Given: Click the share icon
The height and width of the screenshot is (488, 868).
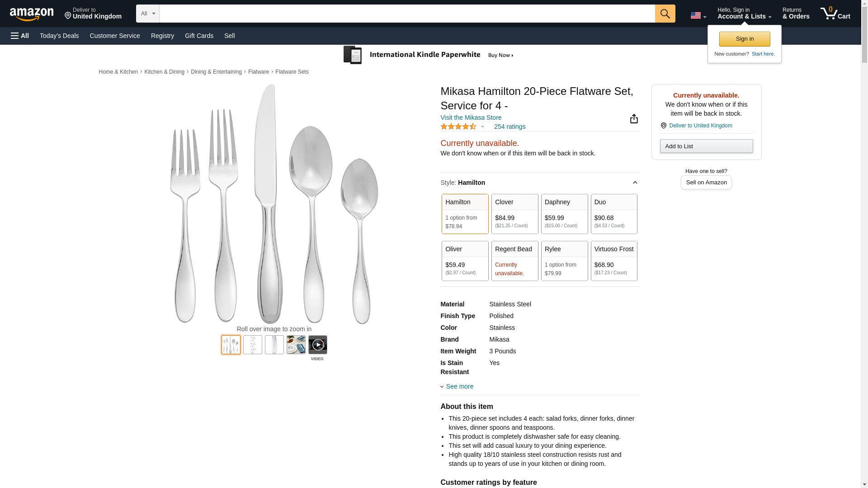Looking at the screenshot, I should coord(634,119).
